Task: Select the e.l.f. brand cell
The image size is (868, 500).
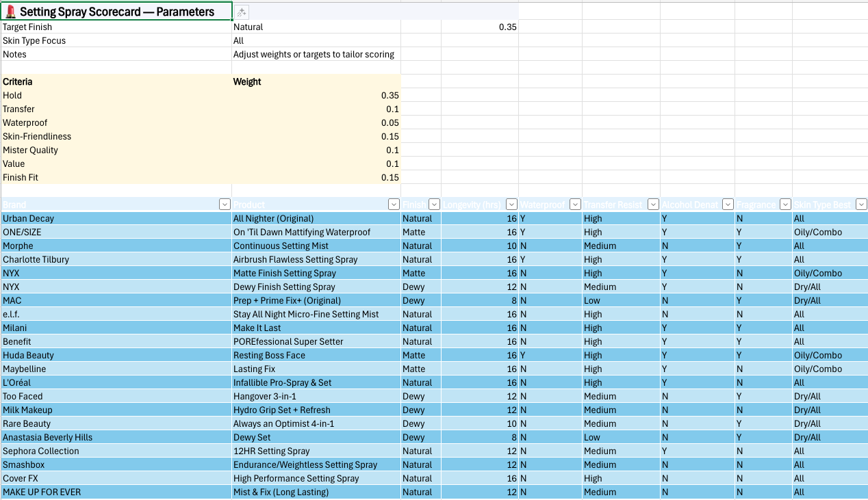Action: tap(116, 314)
